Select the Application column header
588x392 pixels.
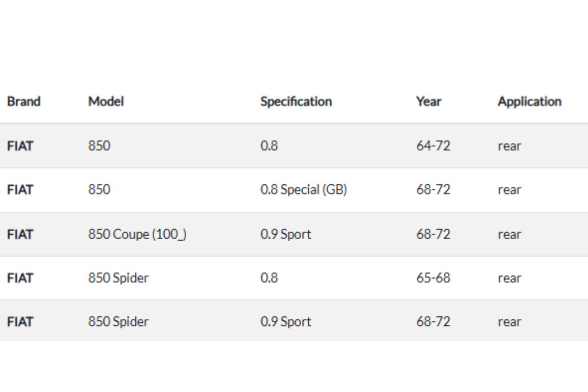[x=529, y=101]
